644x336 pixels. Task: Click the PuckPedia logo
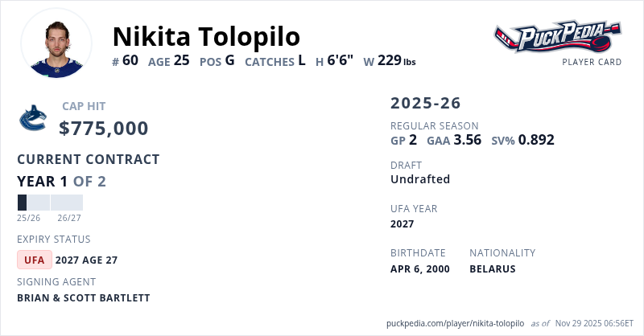pos(557,37)
